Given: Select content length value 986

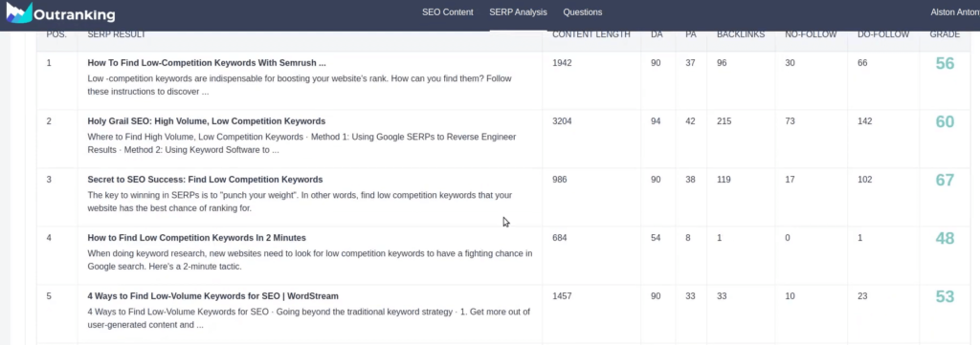Looking at the screenshot, I should coord(559,180).
